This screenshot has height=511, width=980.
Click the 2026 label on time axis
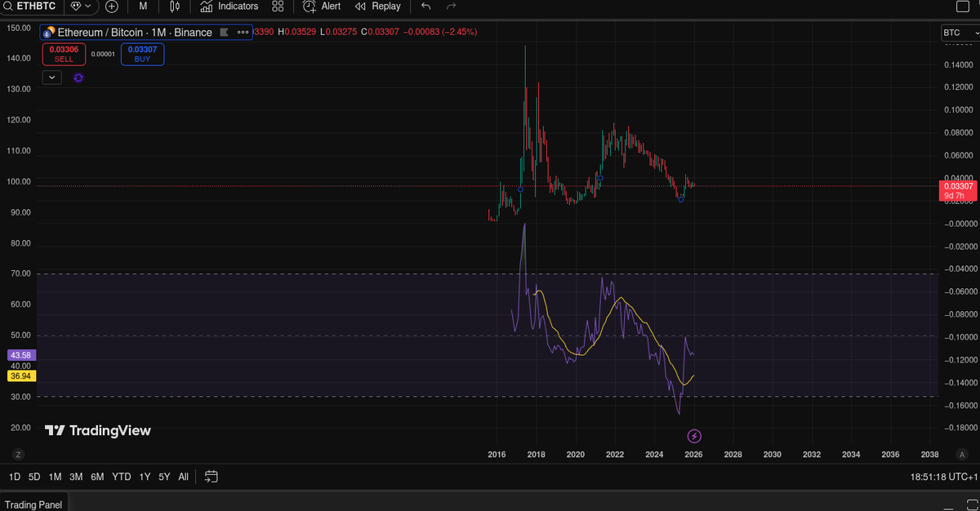(694, 454)
